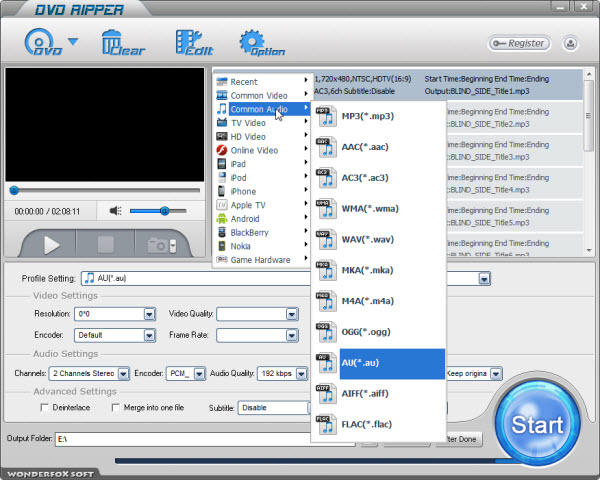This screenshot has height=480, width=600.
Task: Expand Audio Quality 192 kbps dropdown
Action: pyautogui.click(x=302, y=374)
